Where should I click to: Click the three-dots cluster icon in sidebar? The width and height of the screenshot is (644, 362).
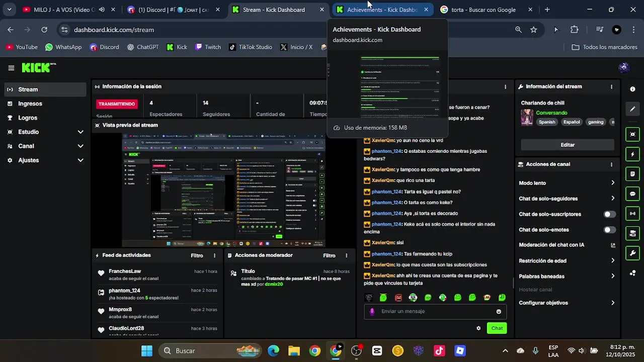[x=632, y=273]
